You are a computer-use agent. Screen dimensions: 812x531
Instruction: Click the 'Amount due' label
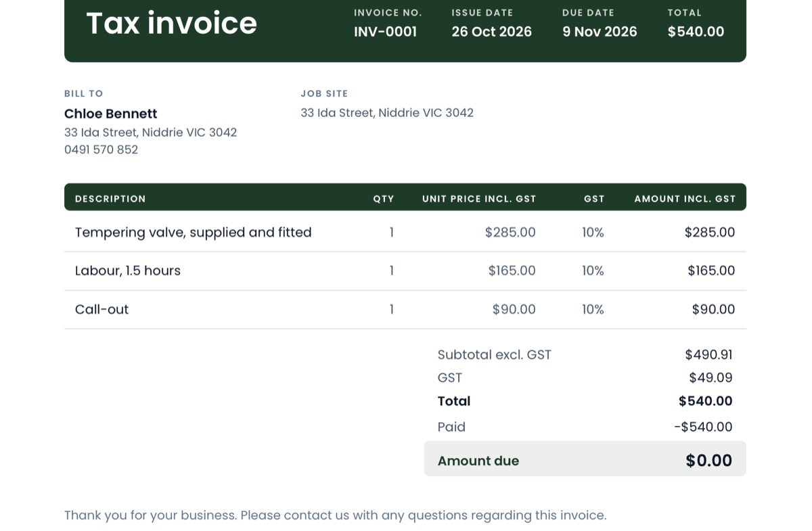coord(478,461)
